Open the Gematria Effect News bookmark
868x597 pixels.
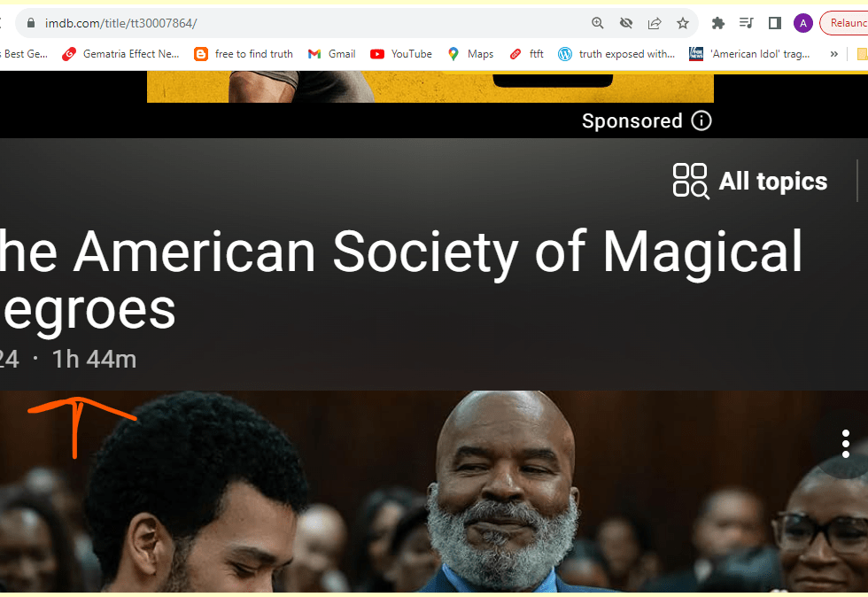[x=120, y=54]
